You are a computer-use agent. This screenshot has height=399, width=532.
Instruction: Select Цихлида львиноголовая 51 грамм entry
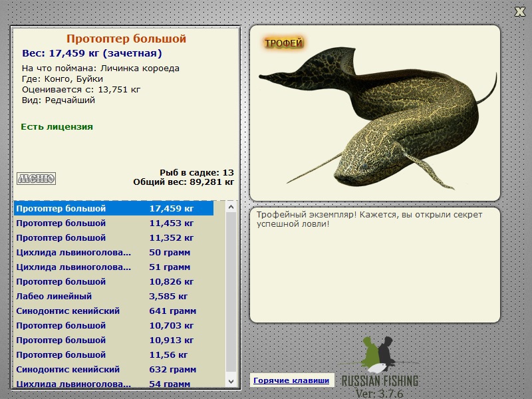(114, 267)
